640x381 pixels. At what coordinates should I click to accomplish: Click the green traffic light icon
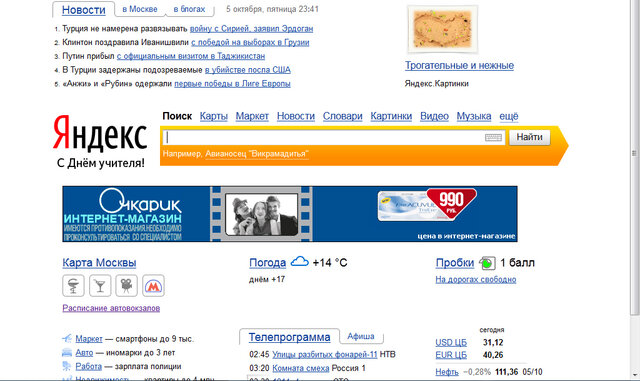487,263
